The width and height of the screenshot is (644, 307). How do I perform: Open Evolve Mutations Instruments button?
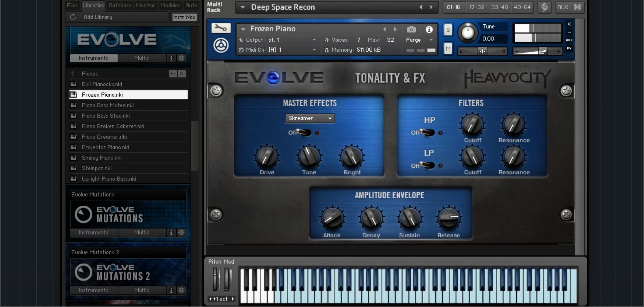(94, 232)
